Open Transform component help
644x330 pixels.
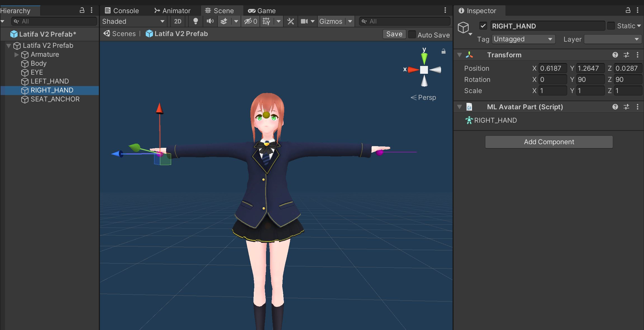615,55
